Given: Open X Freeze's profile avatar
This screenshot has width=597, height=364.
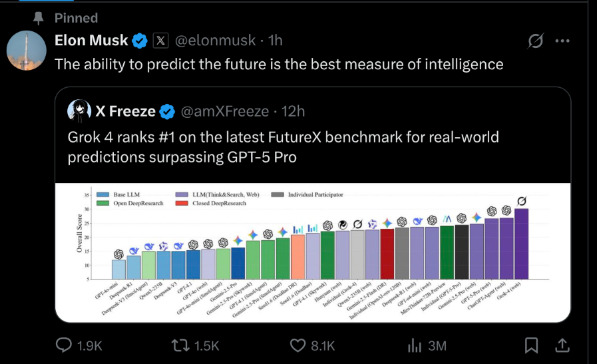Looking at the screenshot, I should point(79,111).
